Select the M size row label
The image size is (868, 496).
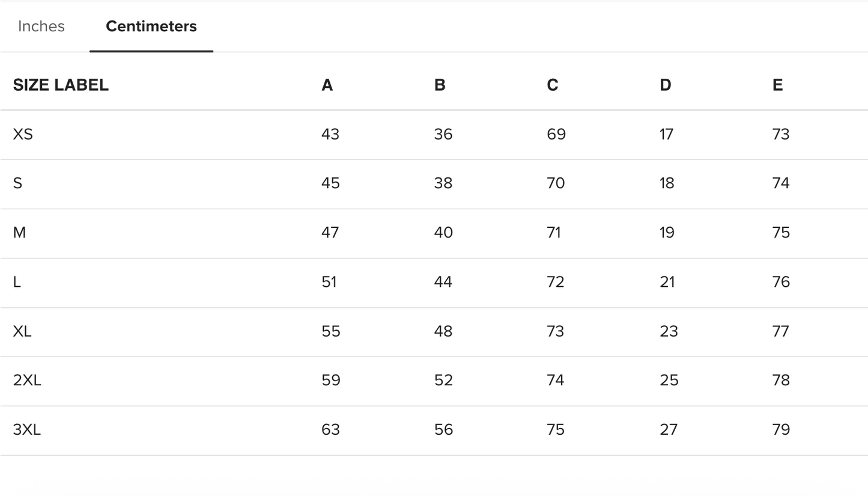tap(19, 233)
